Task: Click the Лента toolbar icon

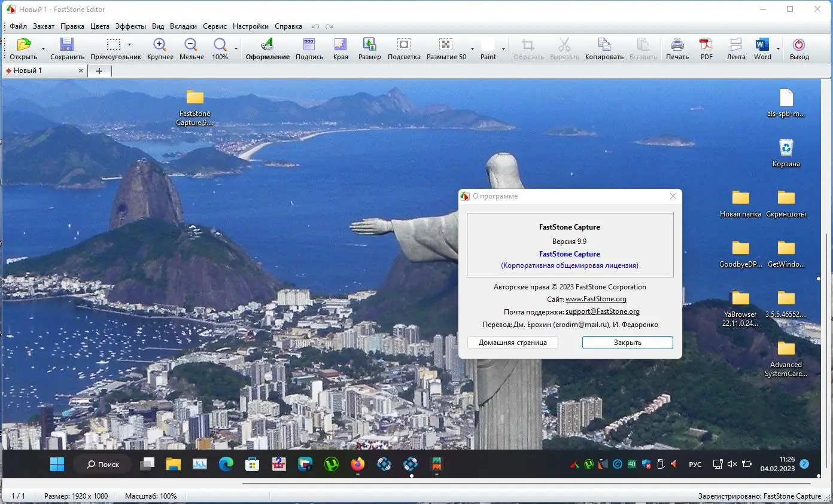Action: [x=736, y=45]
